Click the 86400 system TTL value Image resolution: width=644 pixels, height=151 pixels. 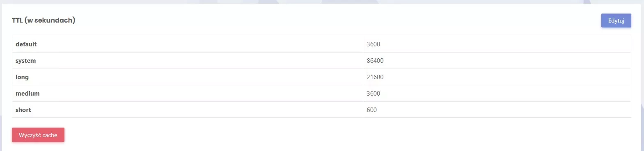[375, 61]
